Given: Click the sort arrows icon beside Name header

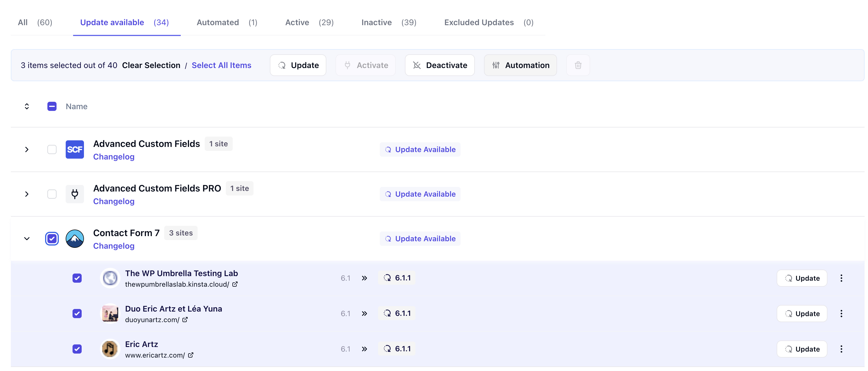Looking at the screenshot, I should tap(27, 107).
